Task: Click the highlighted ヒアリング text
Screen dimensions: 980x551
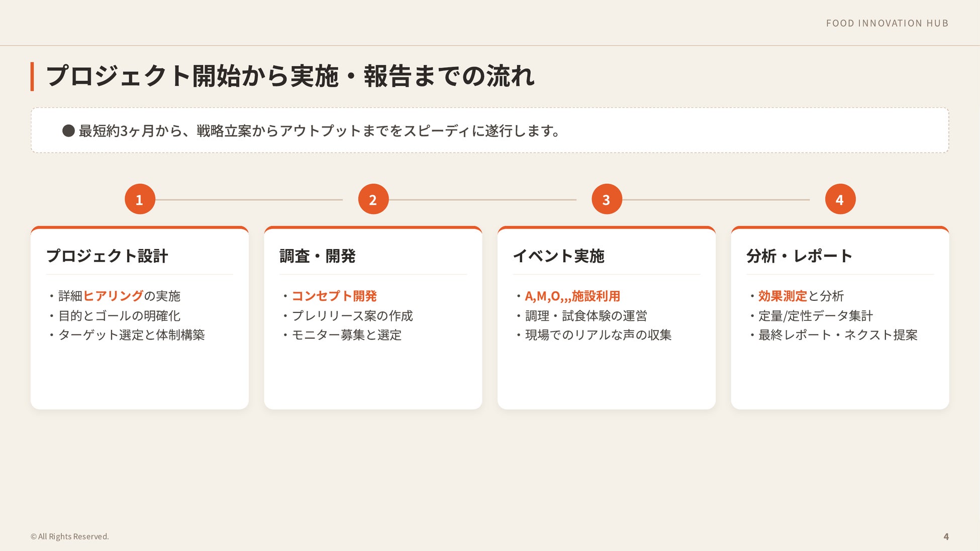Action: pyautogui.click(x=113, y=296)
